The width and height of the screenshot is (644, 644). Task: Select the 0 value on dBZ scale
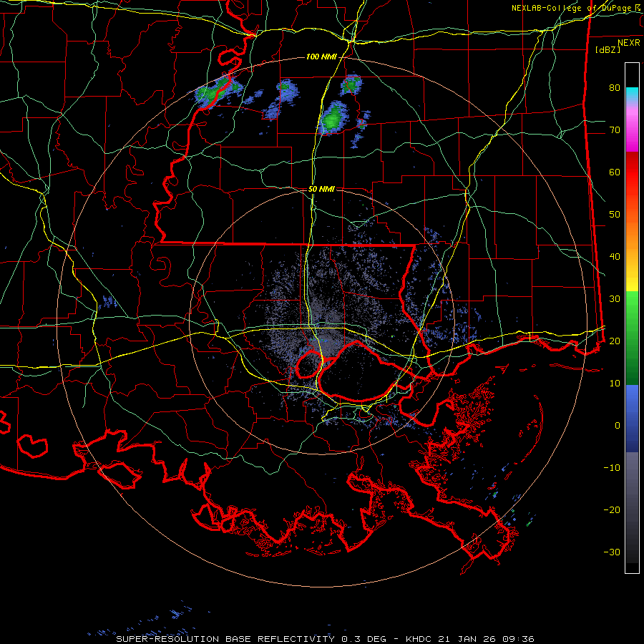click(x=618, y=426)
